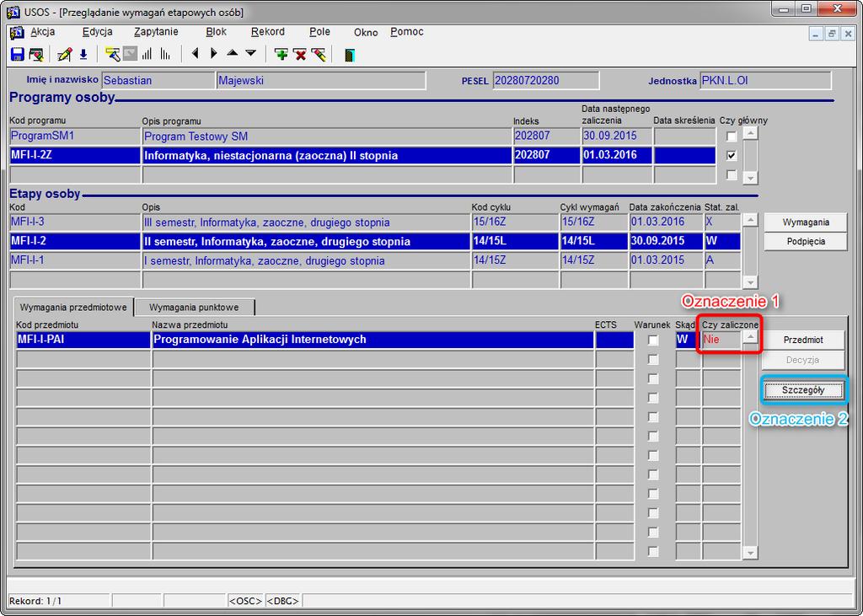
Task: Click the exit door icon in toolbar
Action: (x=350, y=54)
